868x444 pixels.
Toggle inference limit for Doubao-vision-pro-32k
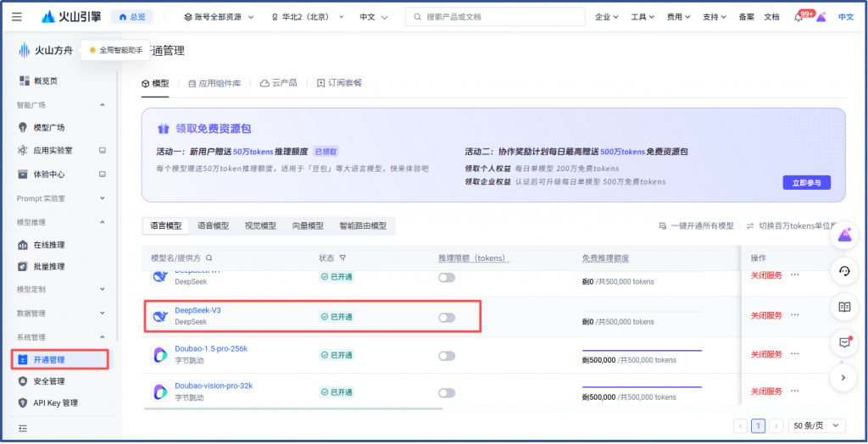[x=447, y=392]
